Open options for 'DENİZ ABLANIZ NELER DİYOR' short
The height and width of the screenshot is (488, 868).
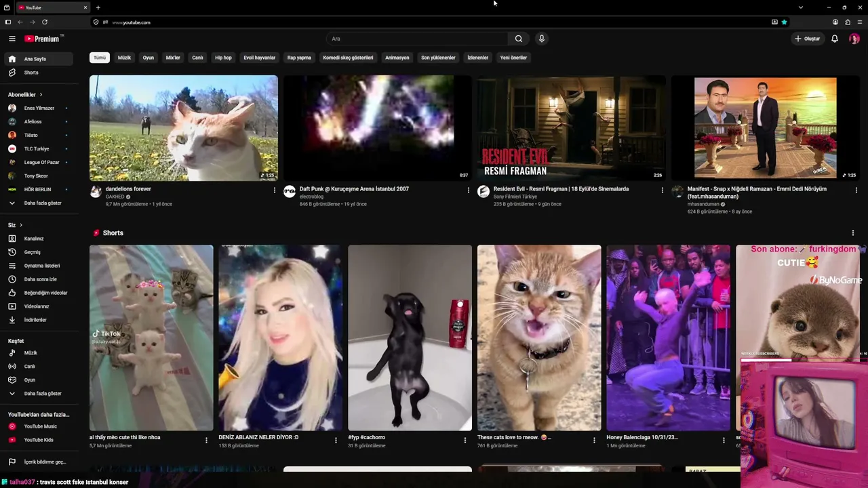click(336, 441)
